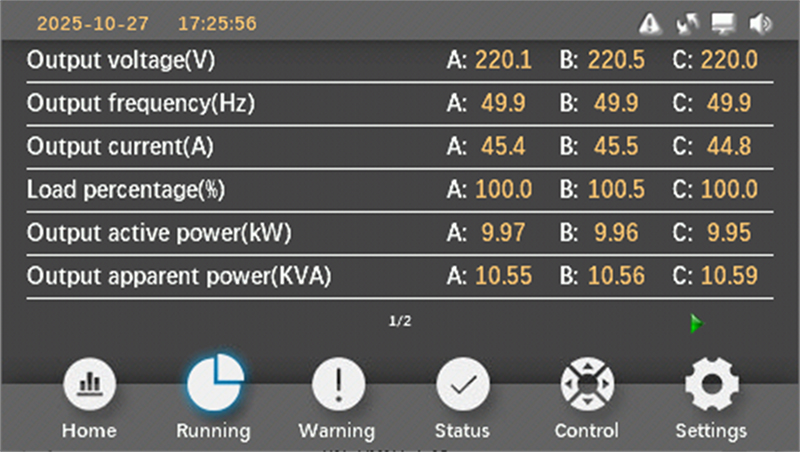The width and height of the screenshot is (800, 452).
Task: Click the monitor icon in top bar
Action: coord(723,23)
